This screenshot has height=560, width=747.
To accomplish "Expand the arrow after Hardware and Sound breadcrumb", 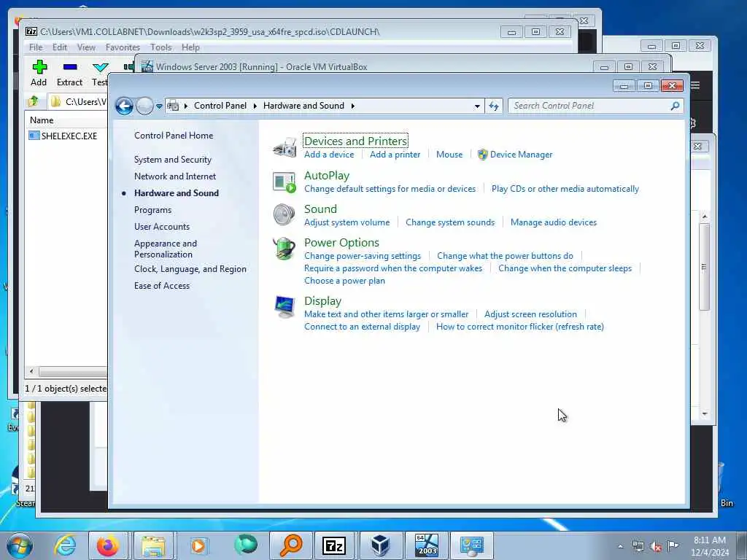I will tap(353, 106).
